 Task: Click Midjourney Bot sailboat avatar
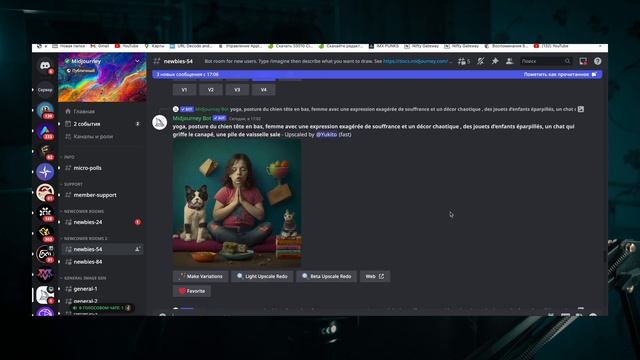(x=160, y=122)
